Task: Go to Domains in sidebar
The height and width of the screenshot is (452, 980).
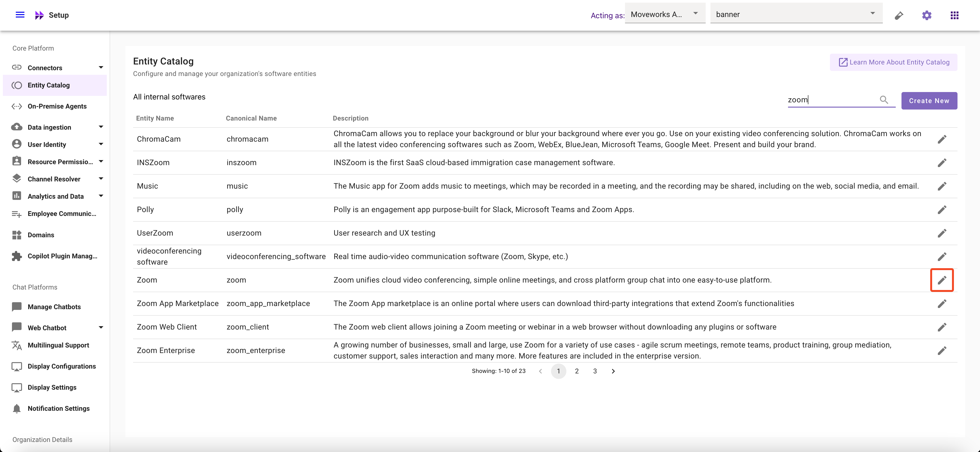Action: [x=41, y=235]
